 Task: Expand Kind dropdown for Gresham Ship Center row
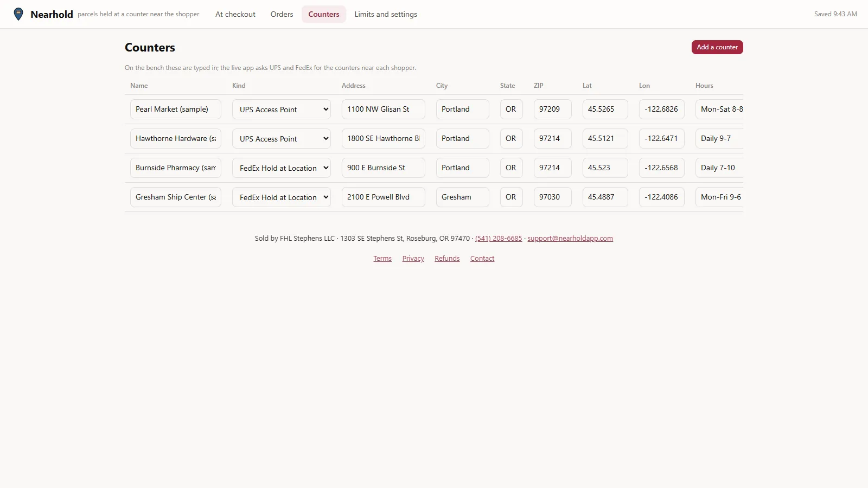coord(282,197)
